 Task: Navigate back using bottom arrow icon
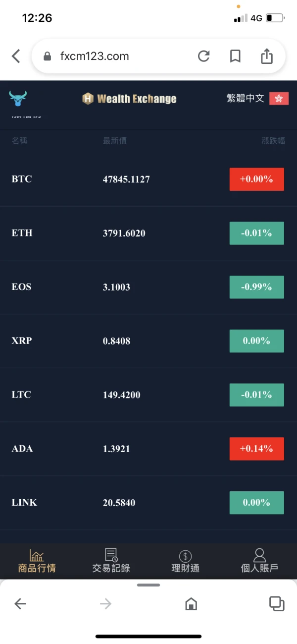coord(20,603)
